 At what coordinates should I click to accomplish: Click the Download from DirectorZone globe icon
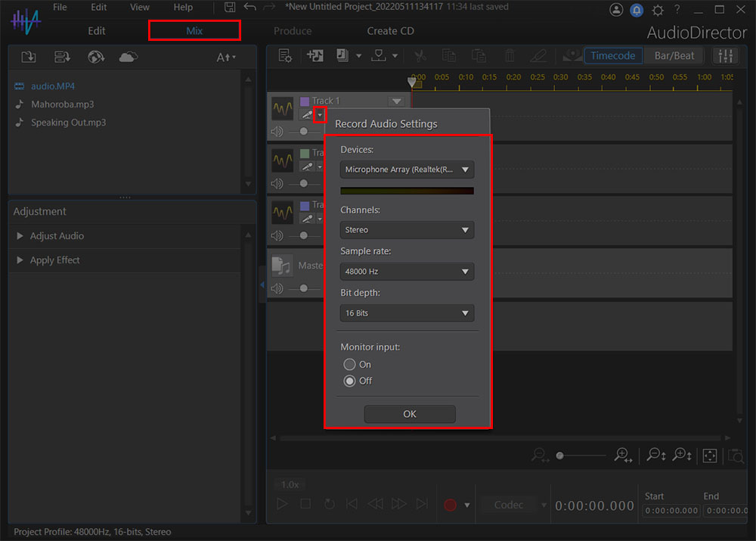click(96, 57)
